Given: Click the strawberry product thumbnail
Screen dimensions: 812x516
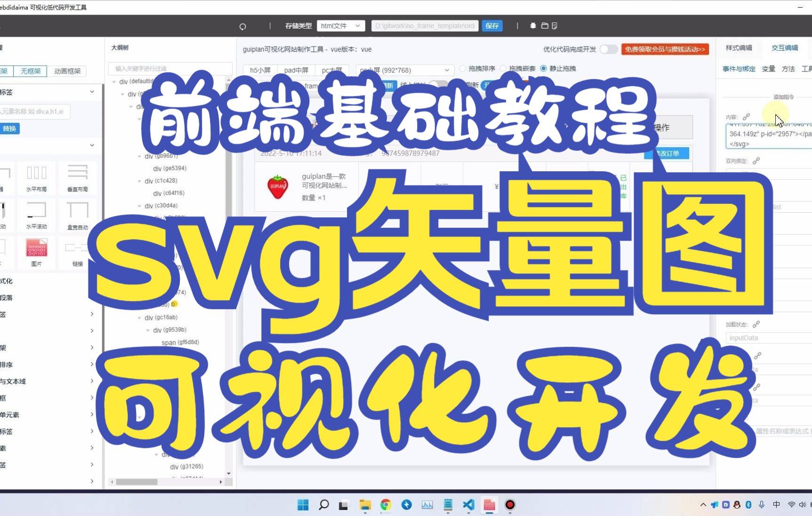Looking at the screenshot, I should 278,187.
